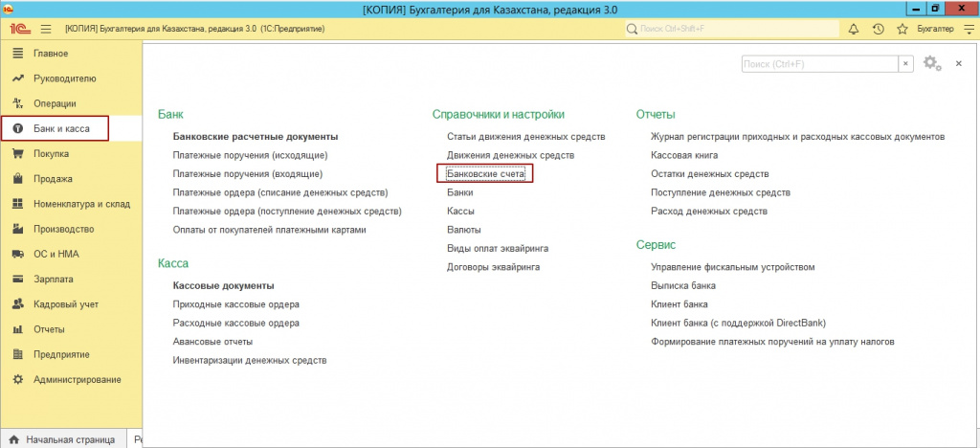This screenshot has height=448, width=980.
Task: Click the menu search field Ctrl+F
Action: (820, 64)
